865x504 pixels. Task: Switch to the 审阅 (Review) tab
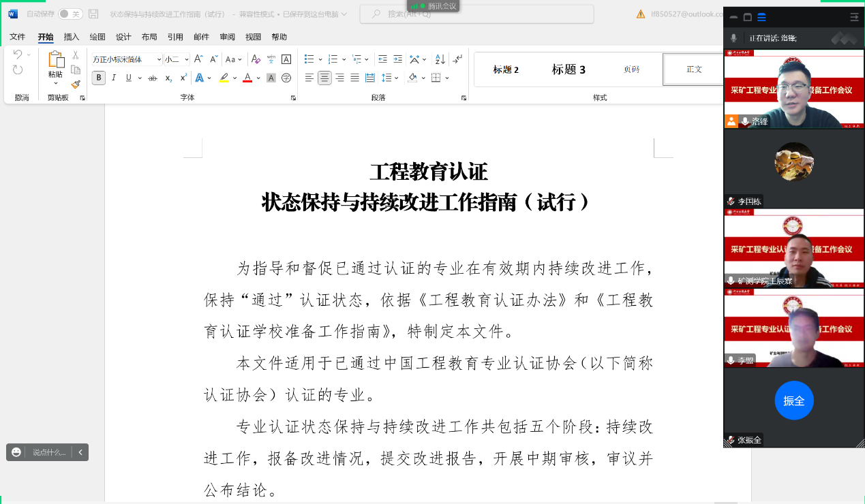click(x=228, y=37)
